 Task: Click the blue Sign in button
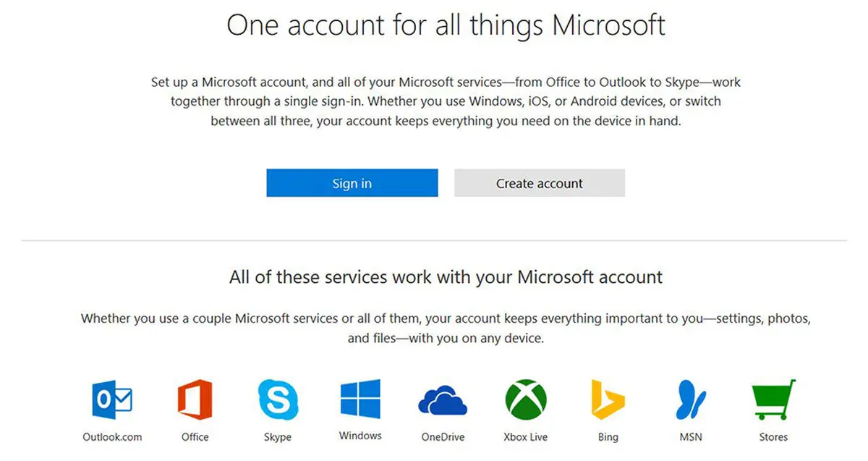352,183
